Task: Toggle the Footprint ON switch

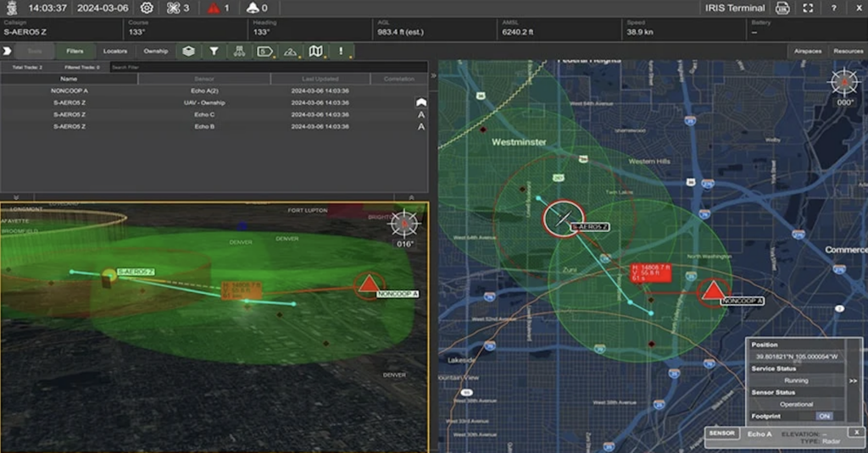Action: [824, 416]
